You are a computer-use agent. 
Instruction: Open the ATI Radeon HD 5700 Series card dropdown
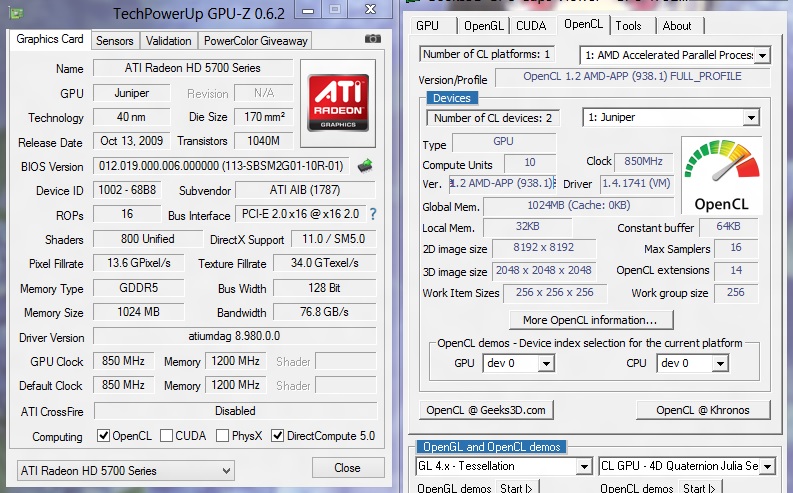tap(125, 471)
